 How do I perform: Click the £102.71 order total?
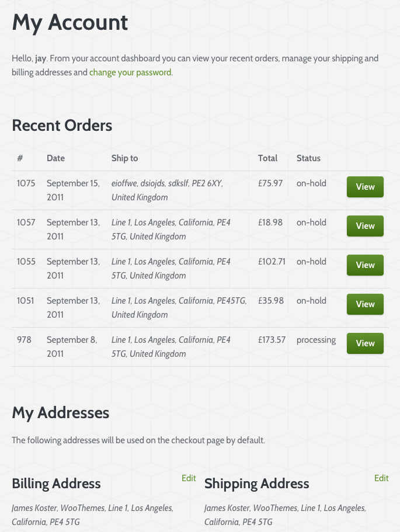(x=272, y=262)
